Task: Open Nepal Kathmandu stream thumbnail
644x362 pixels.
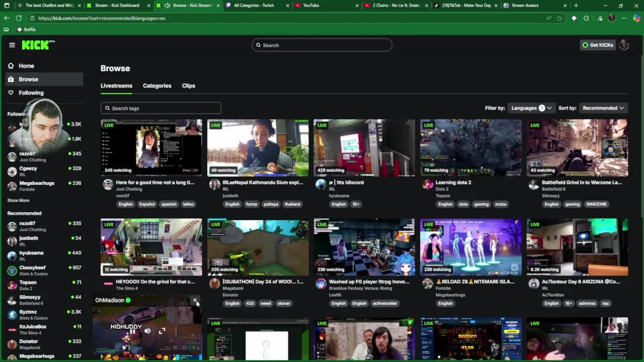Action: coord(258,148)
